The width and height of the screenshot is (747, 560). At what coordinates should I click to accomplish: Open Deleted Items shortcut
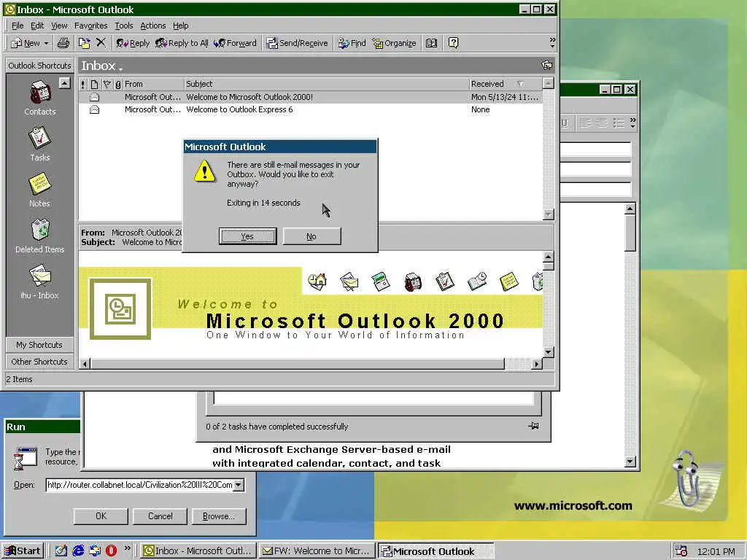[x=40, y=236]
